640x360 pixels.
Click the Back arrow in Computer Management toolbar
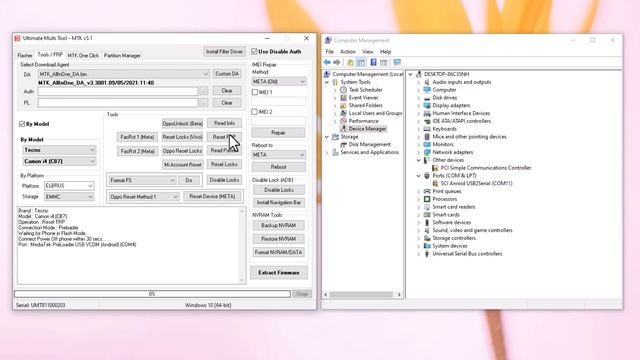point(327,62)
